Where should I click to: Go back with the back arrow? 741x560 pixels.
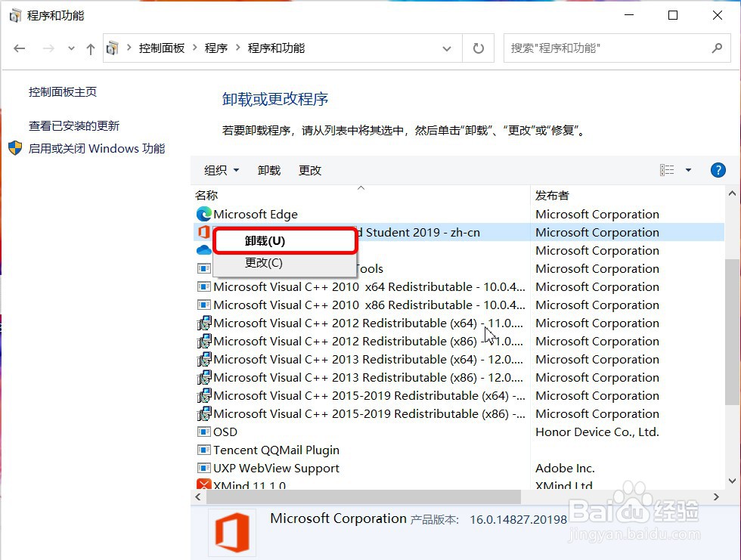click(x=20, y=48)
